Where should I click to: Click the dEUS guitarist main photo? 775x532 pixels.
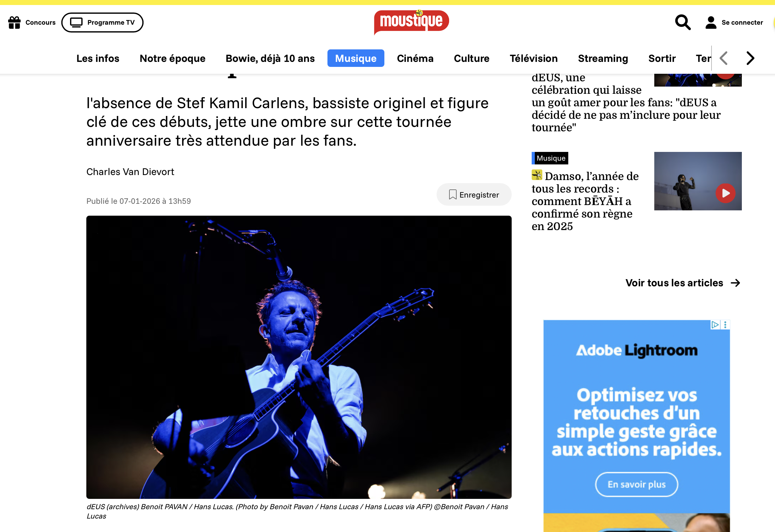coord(299,357)
